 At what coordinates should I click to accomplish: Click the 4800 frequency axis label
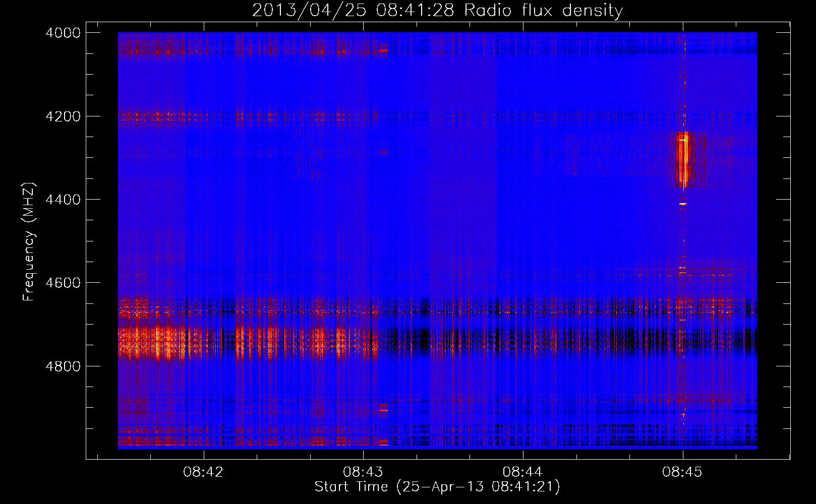coord(63,366)
